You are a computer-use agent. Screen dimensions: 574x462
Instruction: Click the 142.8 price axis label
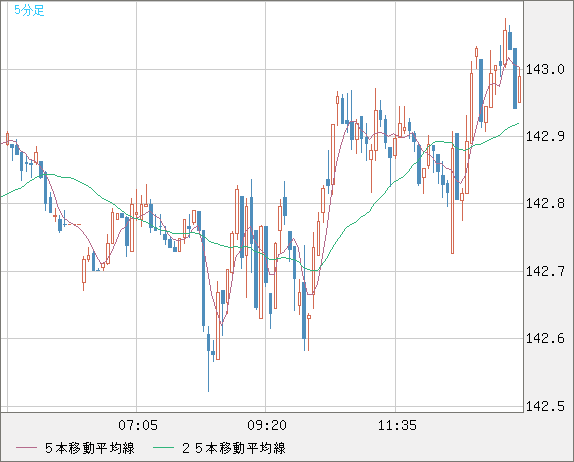pyautogui.click(x=545, y=203)
